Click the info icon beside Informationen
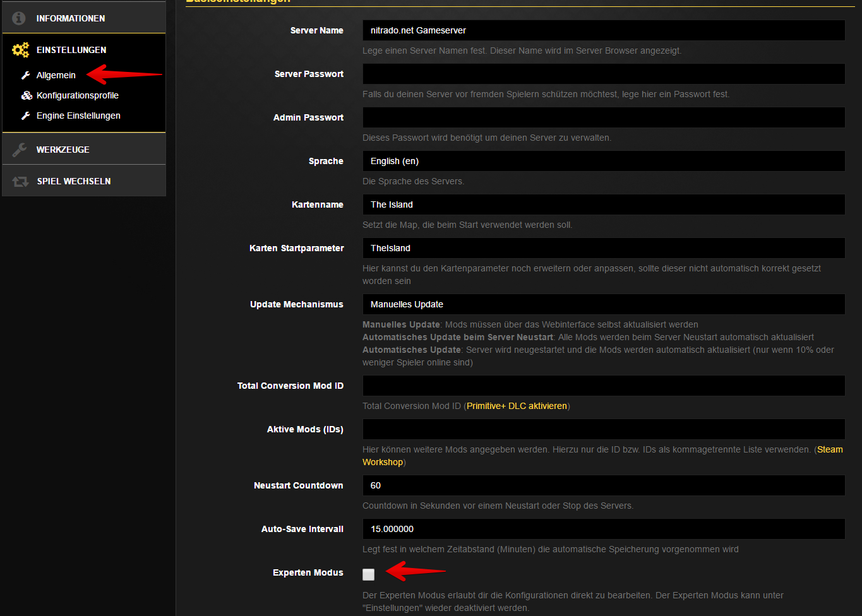Screen dimensions: 862x616 (x=20, y=18)
